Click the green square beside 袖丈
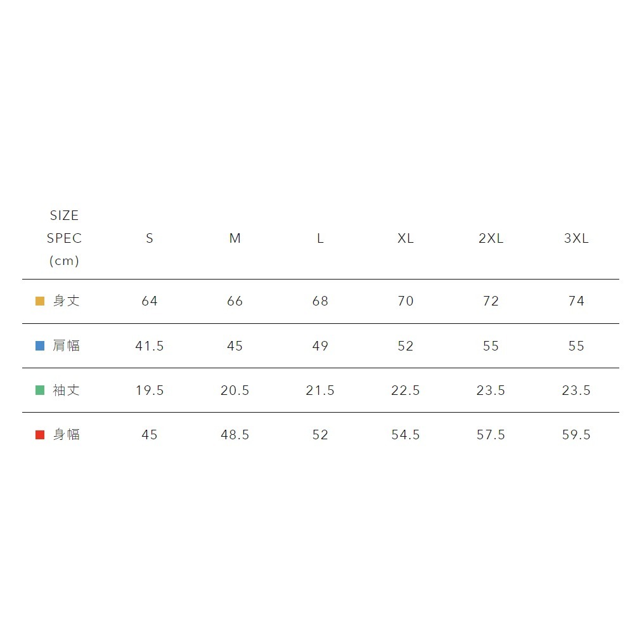 (40, 390)
